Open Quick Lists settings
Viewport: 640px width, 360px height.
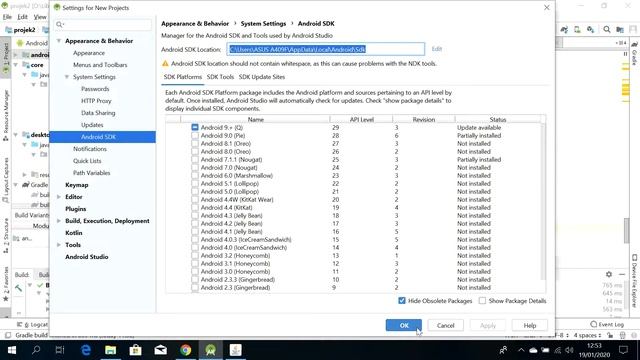click(87, 161)
